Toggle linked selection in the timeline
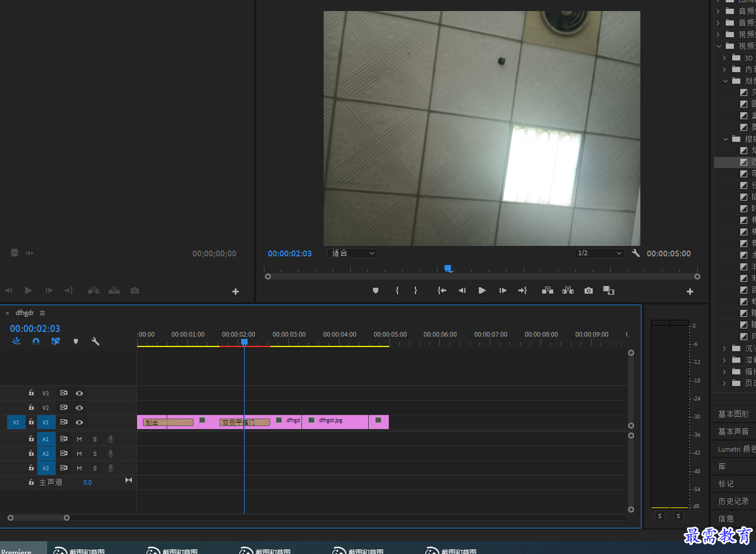The height and width of the screenshot is (554, 756). click(56, 341)
